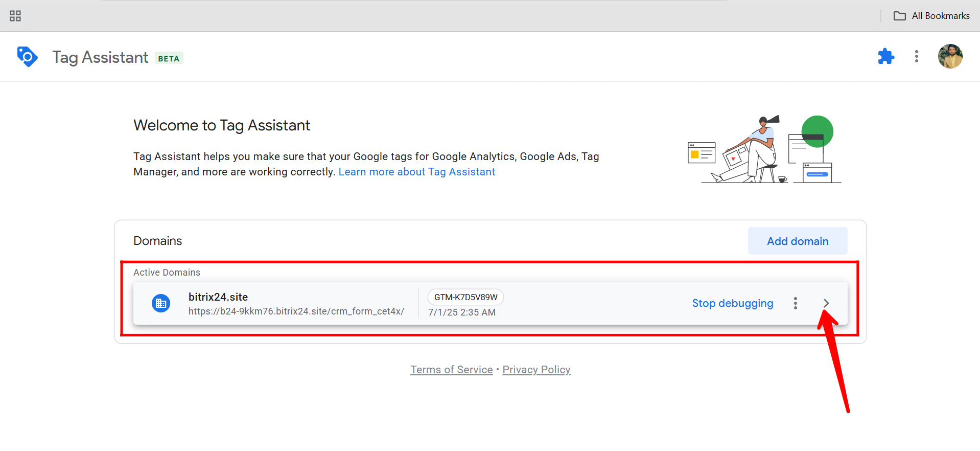The width and height of the screenshot is (980, 451).
Task: Click the Domains section heading
Action: pyautogui.click(x=158, y=241)
